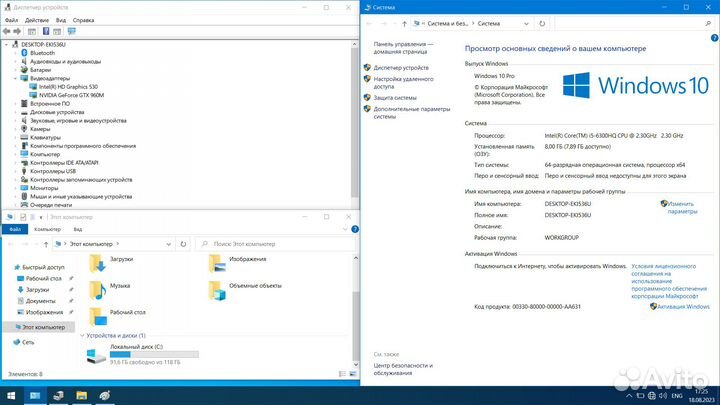Click the Refresh button in Explorer address bar
The width and height of the screenshot is (720, 405).
pos(183,244)
